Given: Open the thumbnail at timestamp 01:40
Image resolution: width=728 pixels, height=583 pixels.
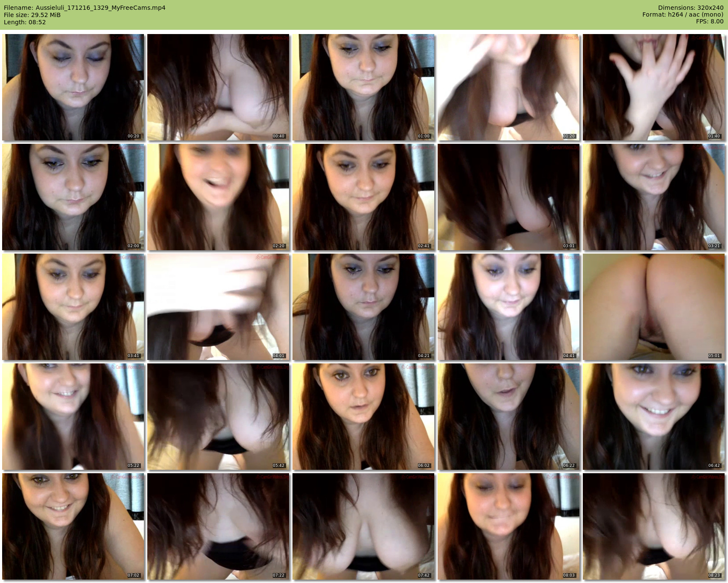Looking at the screenshot, I should pos(653,87).
